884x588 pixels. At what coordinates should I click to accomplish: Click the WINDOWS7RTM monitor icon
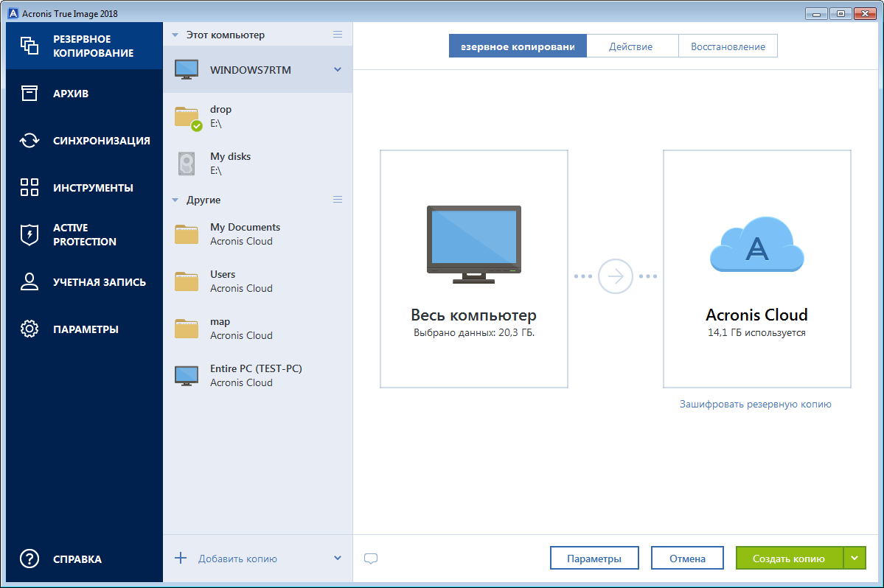click(187, 70)
